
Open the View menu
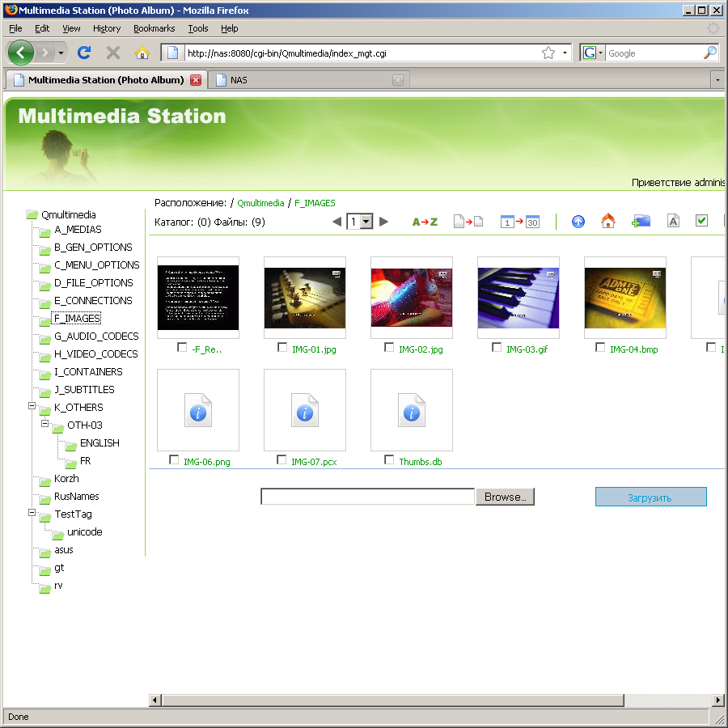click(71, 28)
